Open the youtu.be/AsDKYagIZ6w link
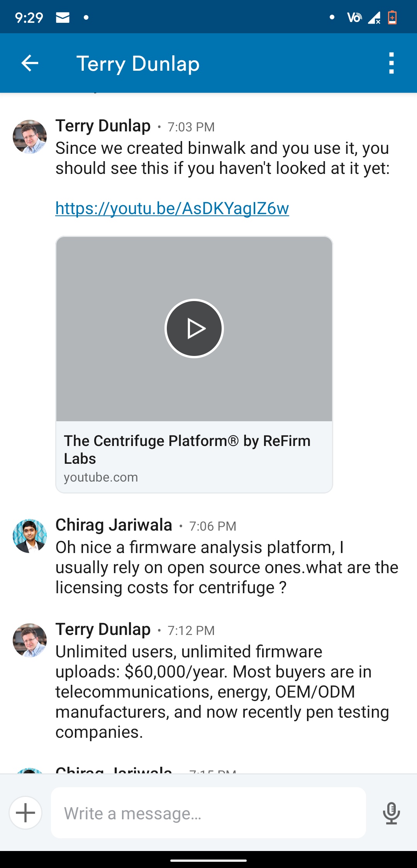 pyautogui.click(x=172, y=208)
